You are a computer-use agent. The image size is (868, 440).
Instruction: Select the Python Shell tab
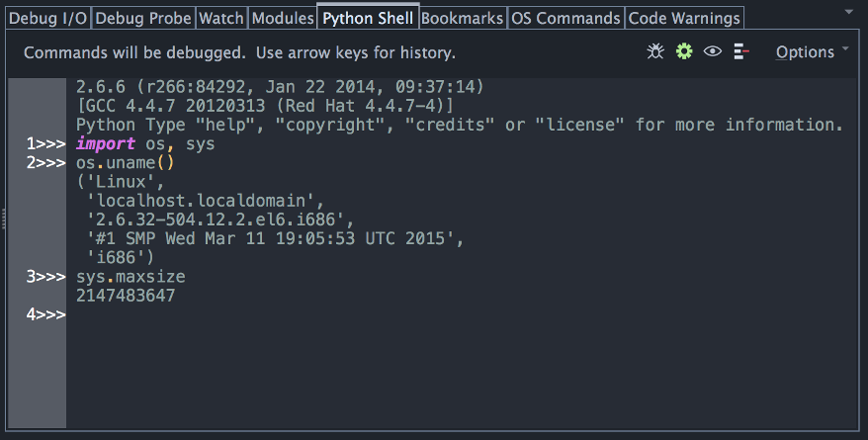(368, 18)
